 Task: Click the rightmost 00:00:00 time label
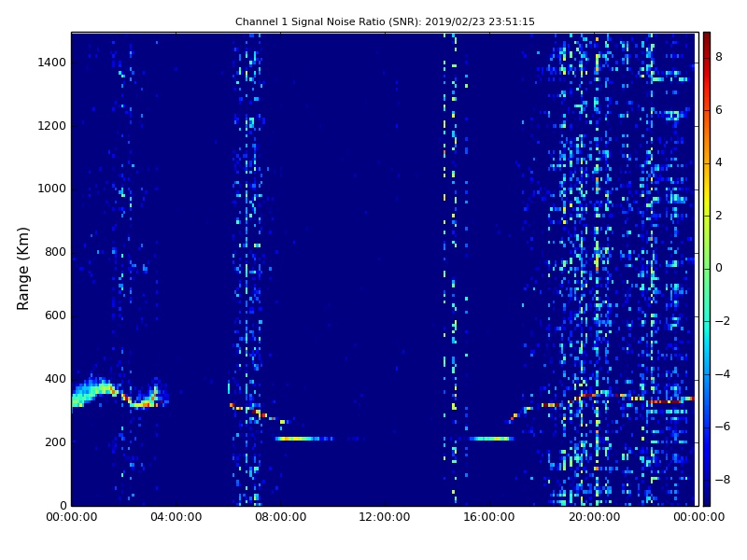tap(698, 517)
